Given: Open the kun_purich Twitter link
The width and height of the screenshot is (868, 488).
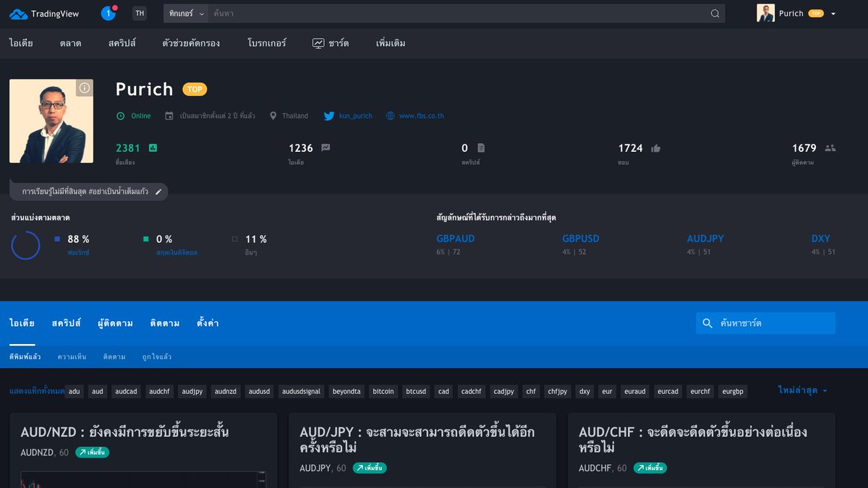Looking at the screenshot, I should (348, 116).
